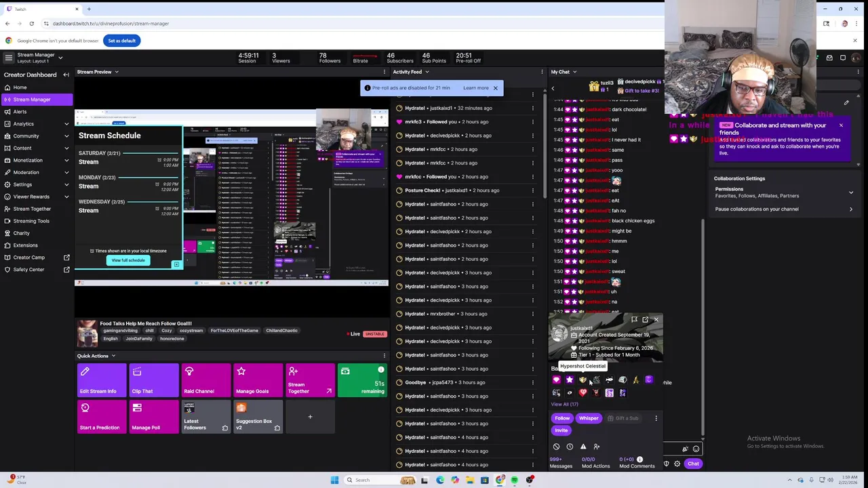Collapse the Creator Dashboard sidebar
The image size is (868, 488).
(66, 75)
